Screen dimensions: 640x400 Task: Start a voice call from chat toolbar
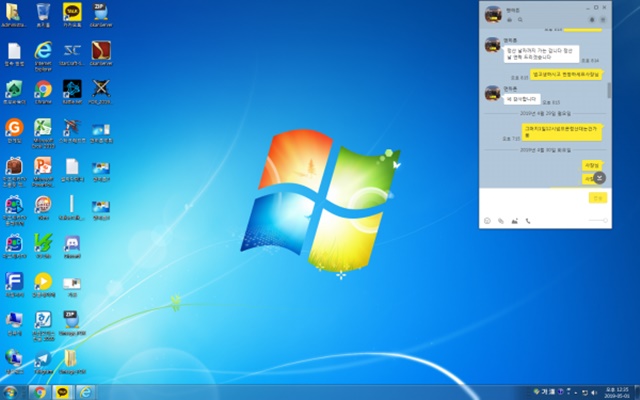(x=528, y=221)
